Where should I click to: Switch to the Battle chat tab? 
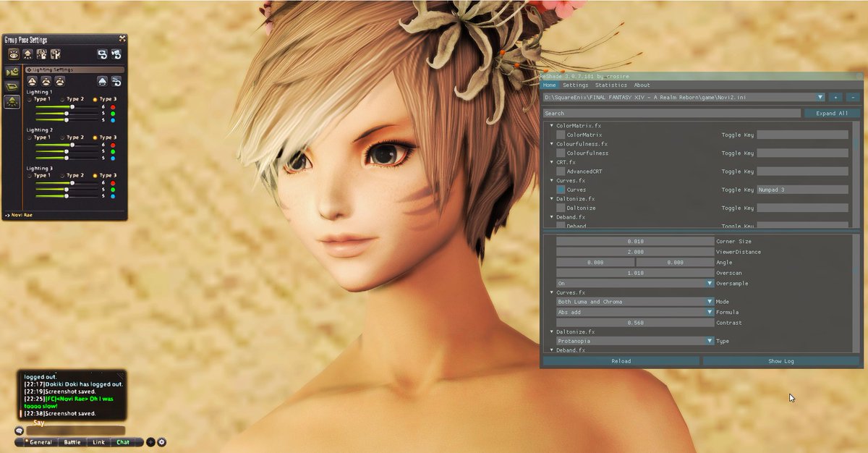72,442
